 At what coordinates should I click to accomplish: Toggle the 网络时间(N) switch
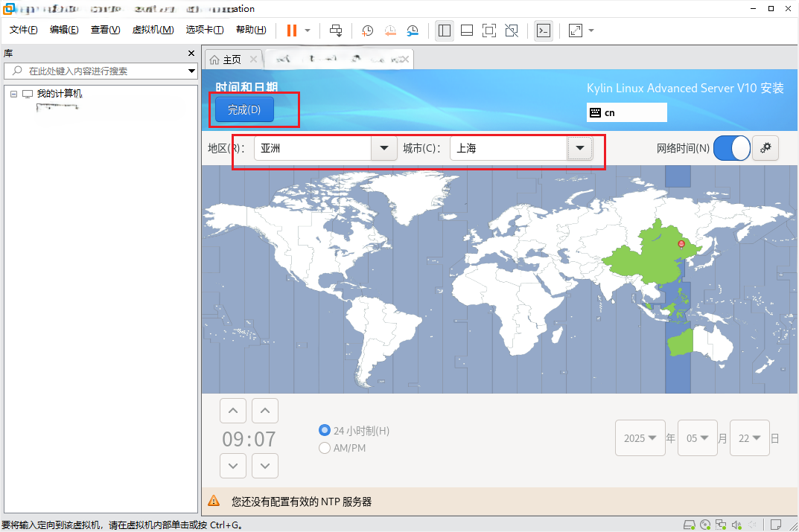click(x=732, y=148)
